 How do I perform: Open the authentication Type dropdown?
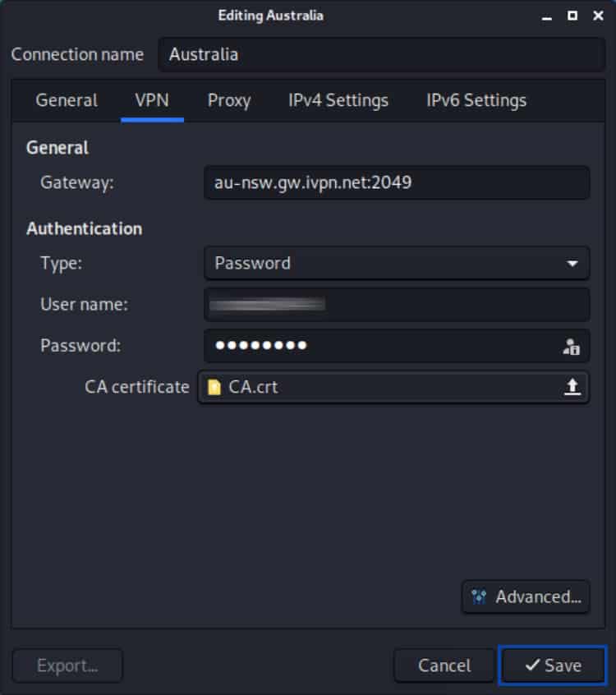397,263
